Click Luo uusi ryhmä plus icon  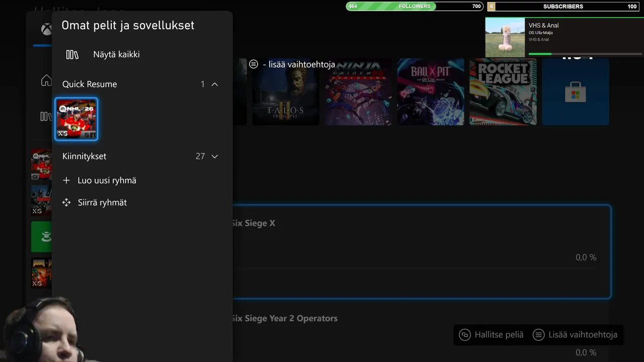pos(66,180)
